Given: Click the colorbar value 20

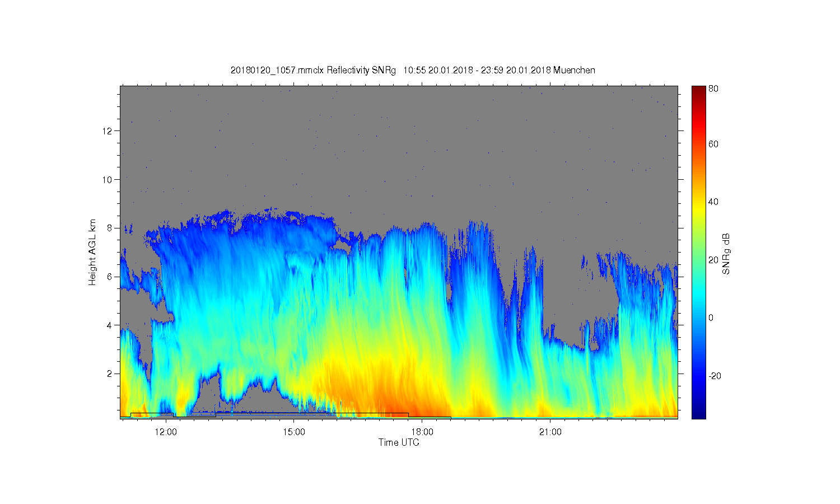Looking at the screenshot, I should (713, 260).
